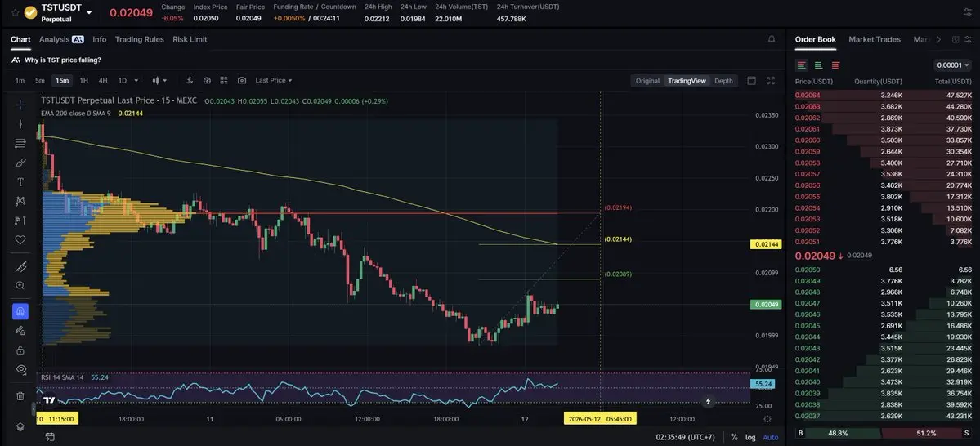The width and height of the screenshot is (980, 446).
Task: Toggle log scale
Action: coord(750,437)
